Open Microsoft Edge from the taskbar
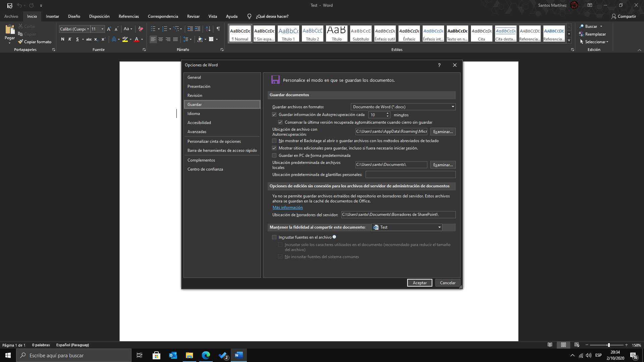This screenshot has width=644, height=362. pyautogui.click(x=206, y=355)
